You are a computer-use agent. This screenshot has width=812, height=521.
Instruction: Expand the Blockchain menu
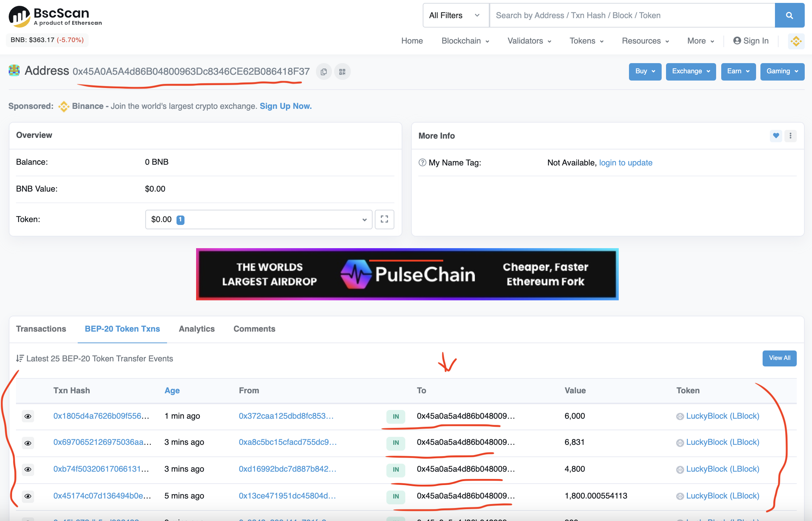[465, 41]
